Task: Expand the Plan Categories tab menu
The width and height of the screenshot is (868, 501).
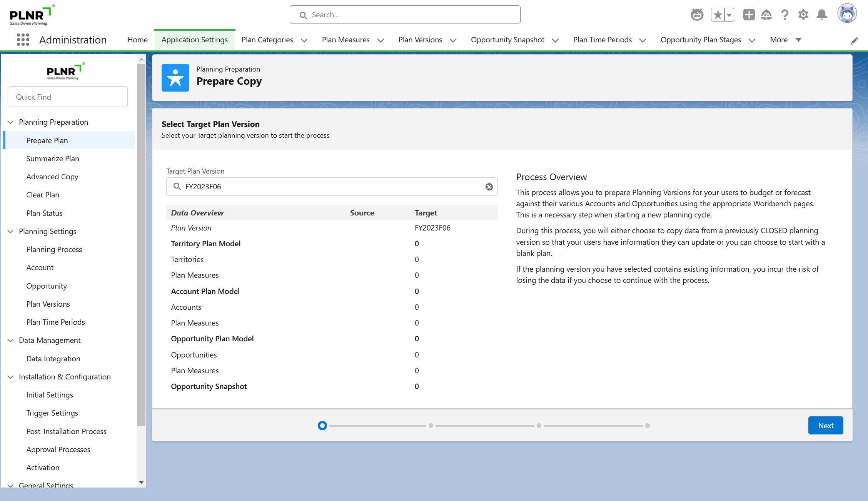Action: pyautogui.click(x=304, y=40)
